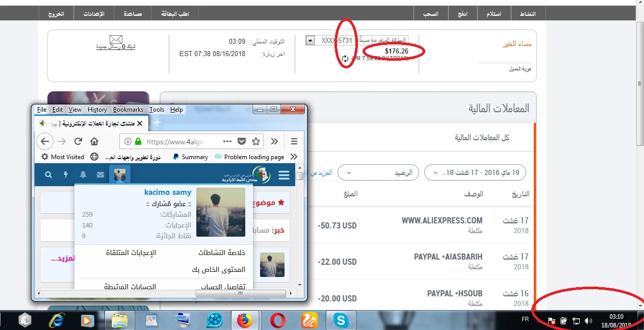Bookmark this page with the star icon
This screenshot has height=330, width=644.
coord(256,141)
